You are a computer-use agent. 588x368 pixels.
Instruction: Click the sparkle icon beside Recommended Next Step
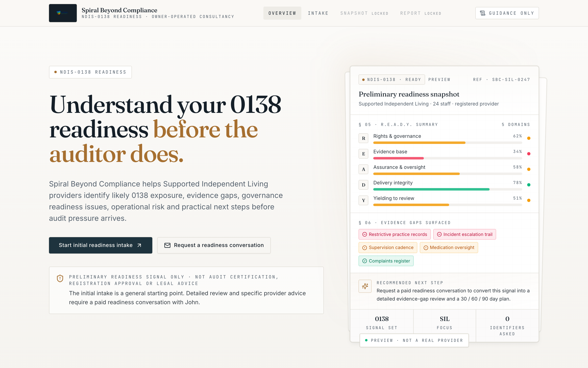coord(365,286)
